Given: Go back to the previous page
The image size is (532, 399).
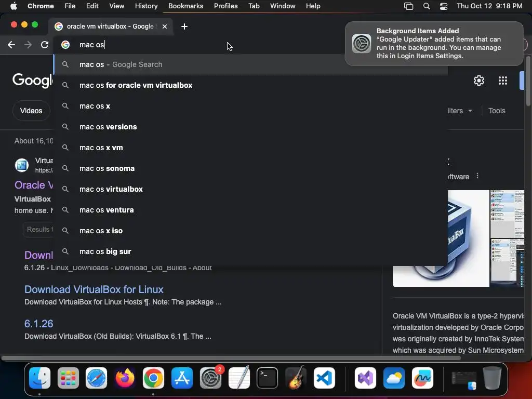Looking at the screenshot, I should tap(11, 45).
